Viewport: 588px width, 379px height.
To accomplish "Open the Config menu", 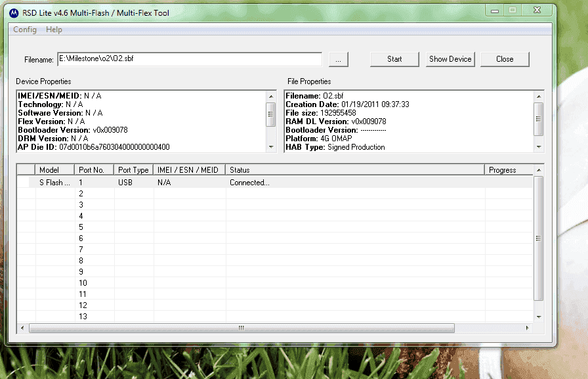I will [x=25, y=30].
